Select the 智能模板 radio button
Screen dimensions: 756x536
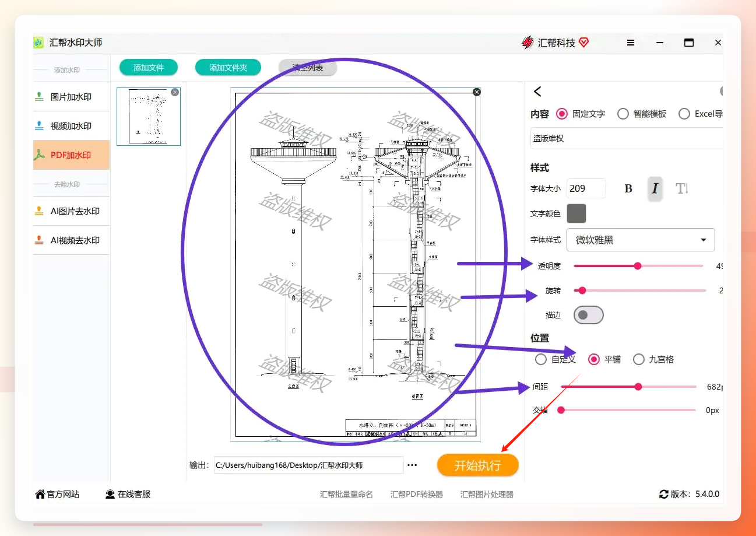click(x=623, y=114)
